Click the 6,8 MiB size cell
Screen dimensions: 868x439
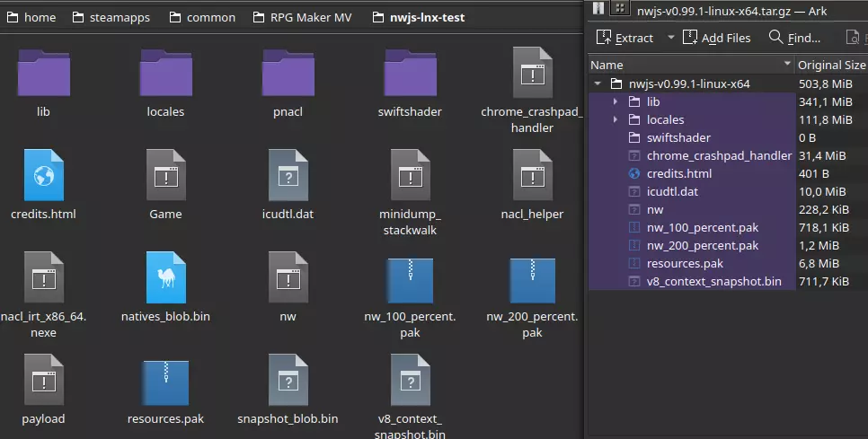point(819,263)
